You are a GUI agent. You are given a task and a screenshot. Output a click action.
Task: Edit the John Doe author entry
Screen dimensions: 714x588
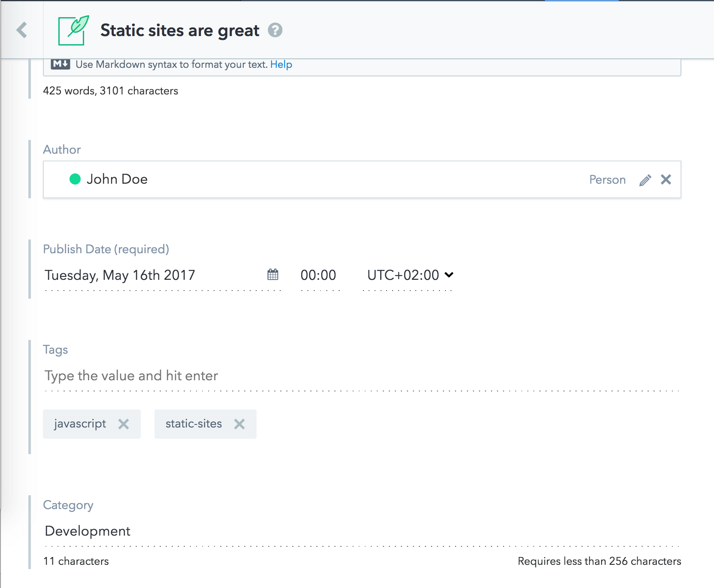[x=645, y=180]
